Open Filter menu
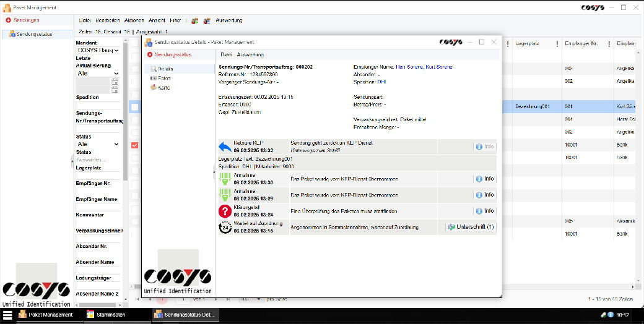This screenshot has height=324, width=644. pos(175,20)
